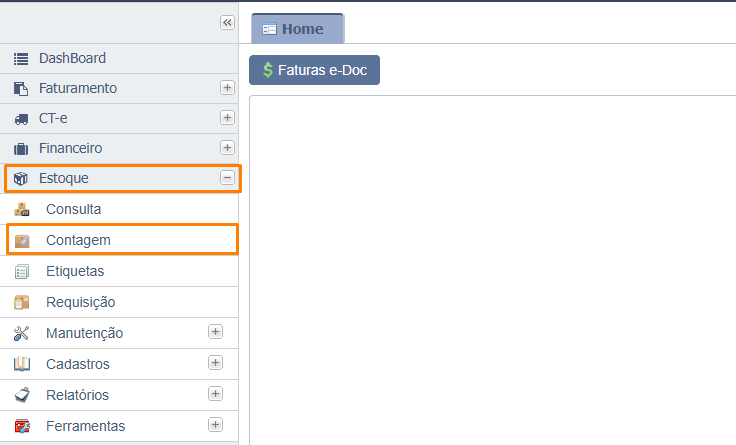
Task: Click the Estoque box icon
Action: (x=21, y=178)
